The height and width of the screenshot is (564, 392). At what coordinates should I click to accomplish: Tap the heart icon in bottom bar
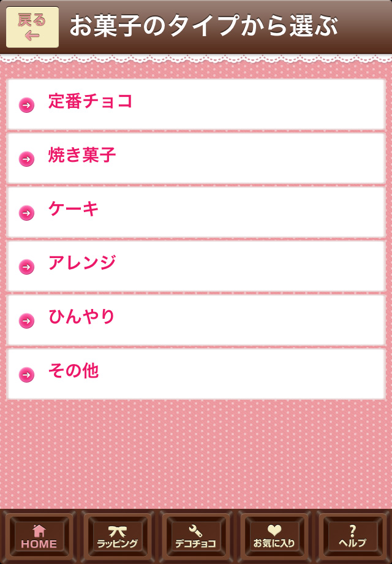[x=274, y=530]
